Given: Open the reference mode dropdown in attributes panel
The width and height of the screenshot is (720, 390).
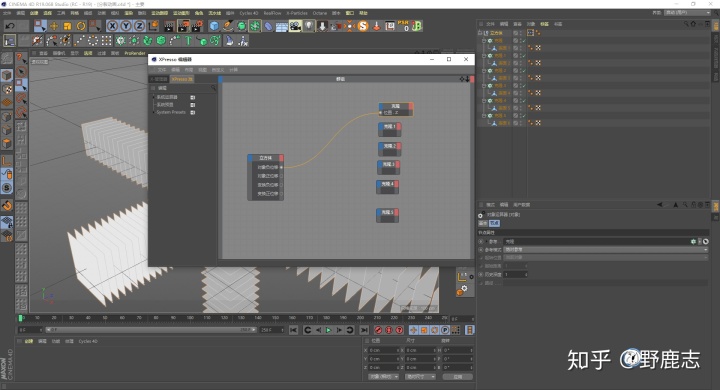Looking at the screenshot, I should (606, 249).
